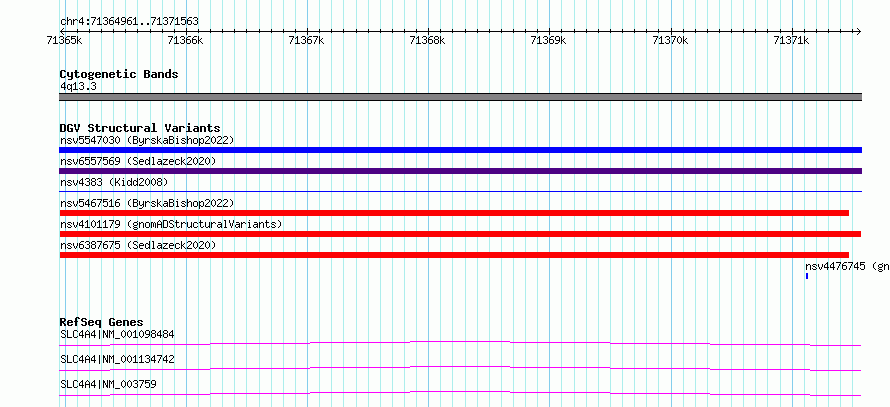Open the SLC4A4|NM_001134742 transcript label
The height and width of the screenshot is (407, 890).
coord(117,359)
